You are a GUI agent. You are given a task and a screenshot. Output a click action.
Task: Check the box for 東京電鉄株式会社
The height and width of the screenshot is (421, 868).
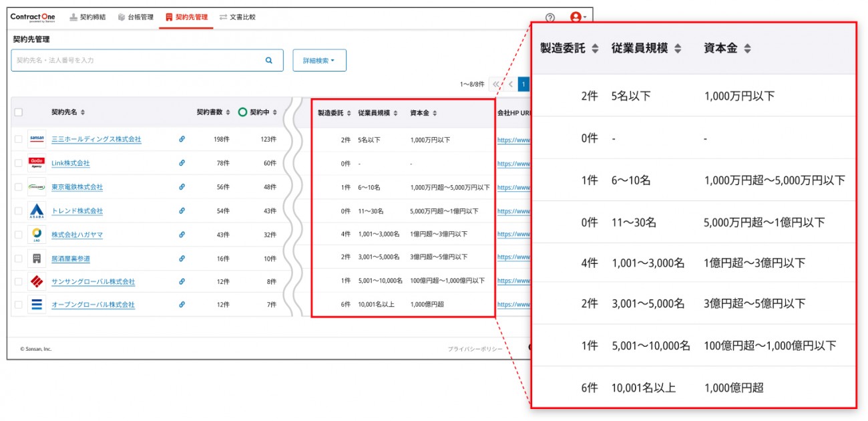pos(19,187)
